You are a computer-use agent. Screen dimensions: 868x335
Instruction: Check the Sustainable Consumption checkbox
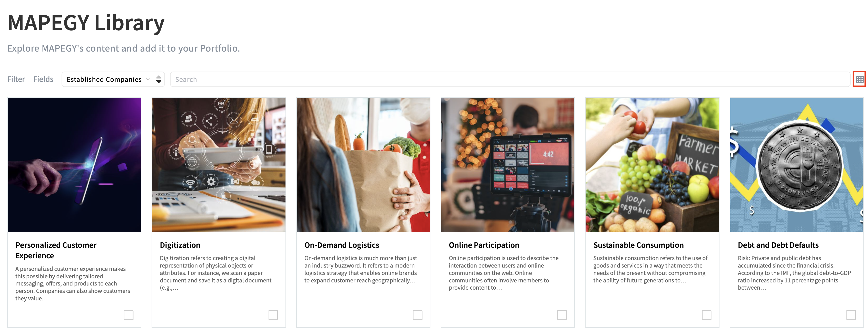tap(706, 315)
